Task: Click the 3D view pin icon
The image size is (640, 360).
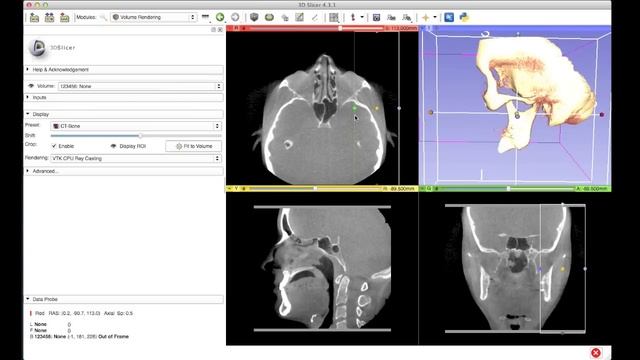Action: tap(423, 28)
